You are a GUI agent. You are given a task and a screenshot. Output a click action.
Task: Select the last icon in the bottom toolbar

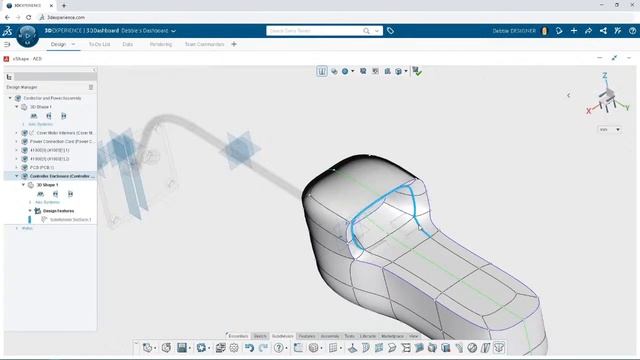(x=499, y=348)
